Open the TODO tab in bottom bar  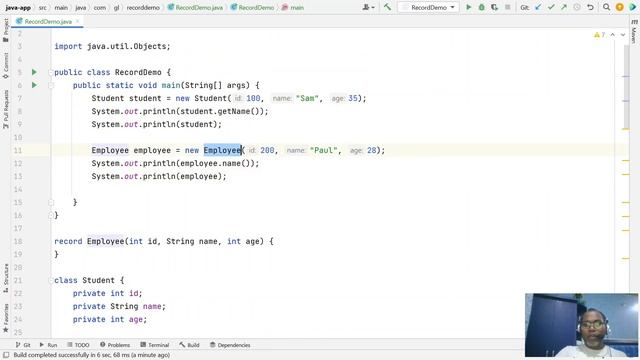click(x=78, y=345)
